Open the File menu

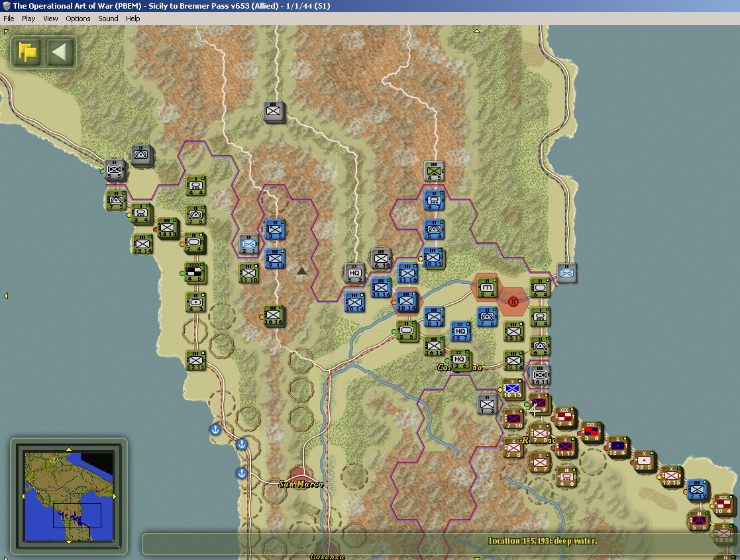pos(9,19)
